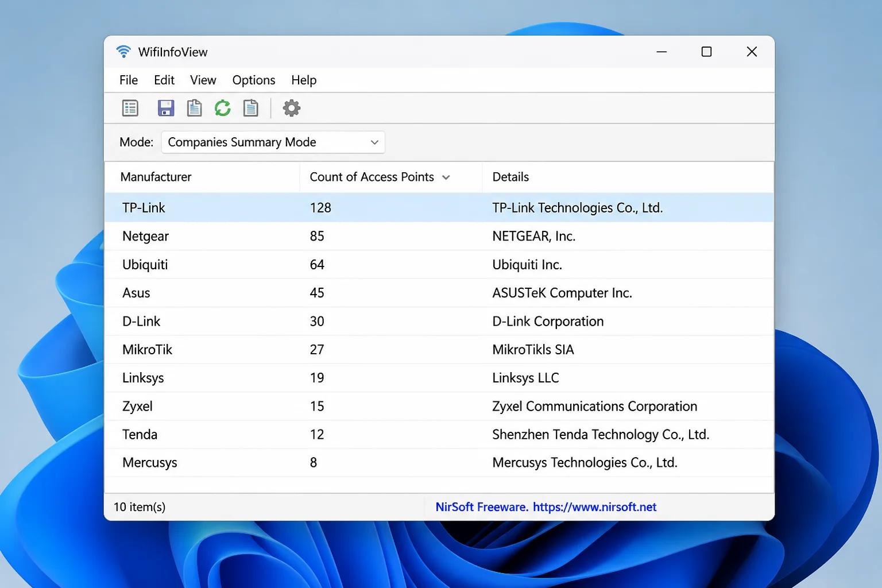
Task: Click "Zyxel Communications Corporation" cell
Action: point(595,407)
